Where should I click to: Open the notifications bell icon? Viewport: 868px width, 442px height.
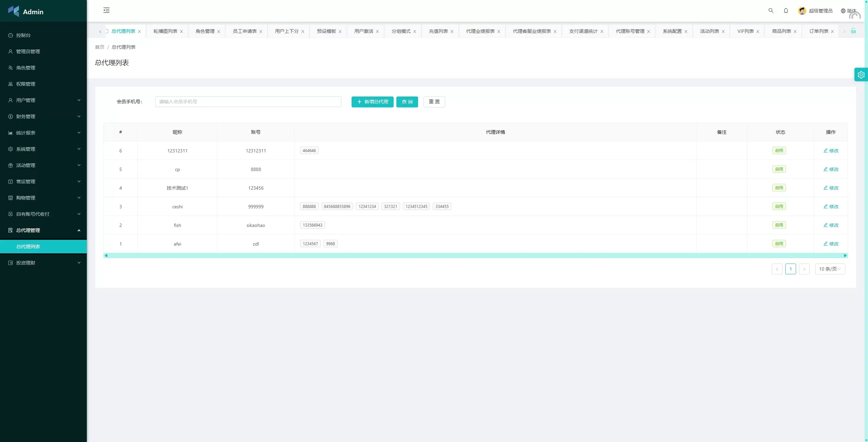coord(786,10)
